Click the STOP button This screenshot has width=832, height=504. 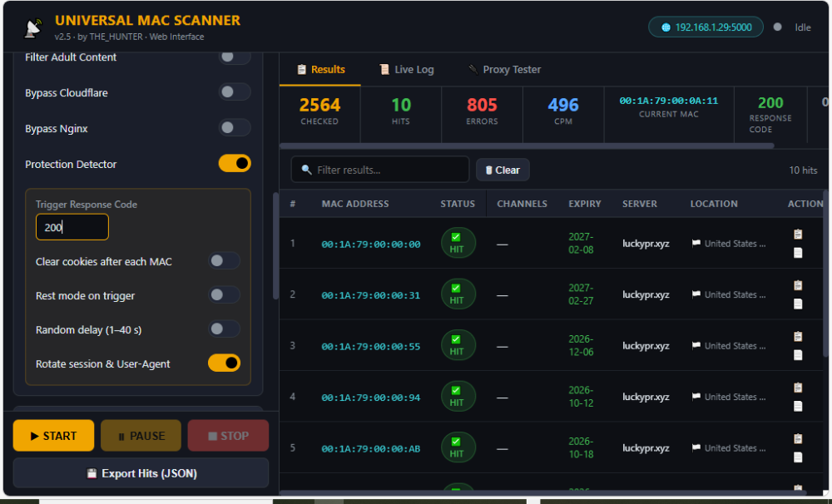click(x=228, y=436)
